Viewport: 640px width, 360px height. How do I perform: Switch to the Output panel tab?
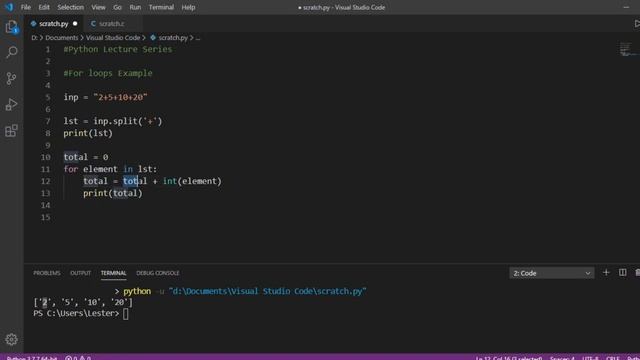pos(80,273)
